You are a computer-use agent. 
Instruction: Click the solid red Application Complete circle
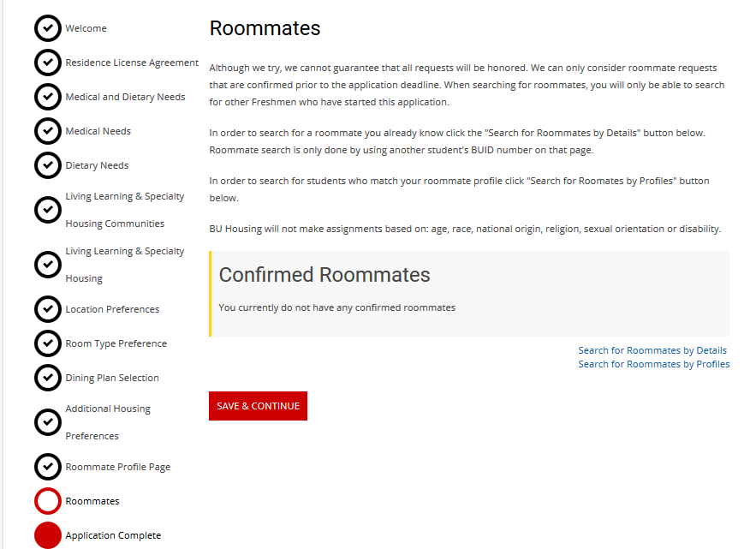[48, 535]
